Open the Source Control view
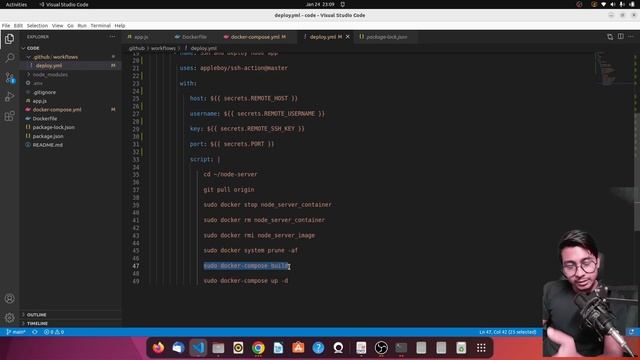The image size is (640, 360). point(9,77)
